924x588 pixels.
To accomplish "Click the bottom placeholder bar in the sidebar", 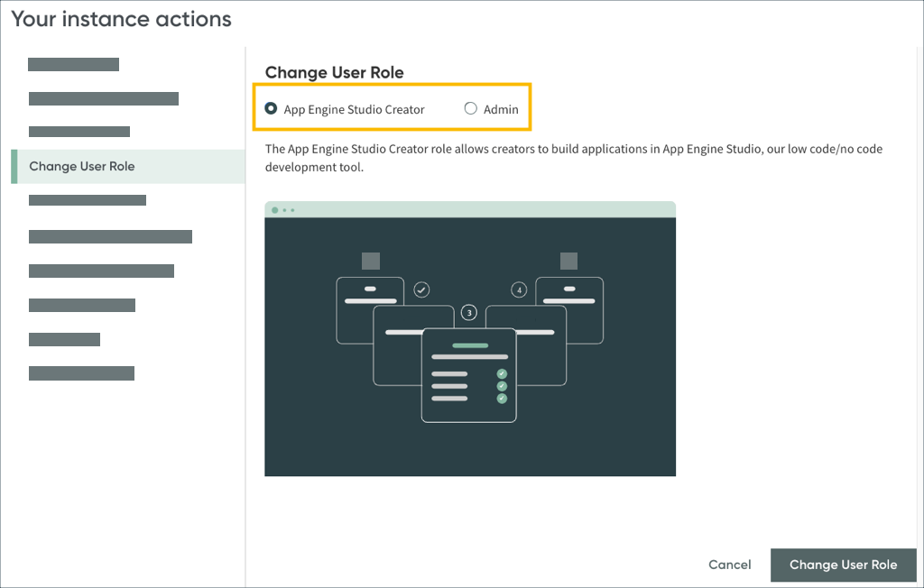I will click(81, 372).
